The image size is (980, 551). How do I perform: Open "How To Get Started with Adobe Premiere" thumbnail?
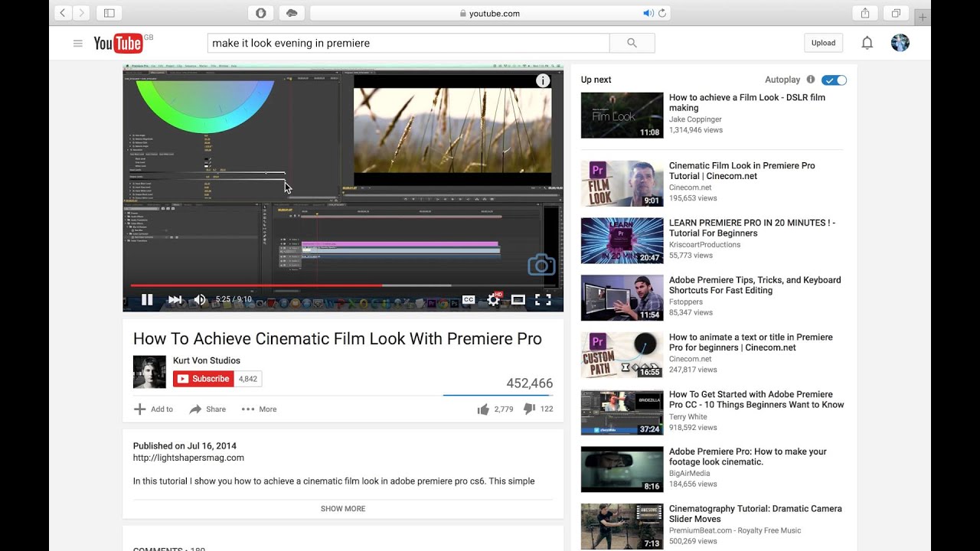coord(622,412)
